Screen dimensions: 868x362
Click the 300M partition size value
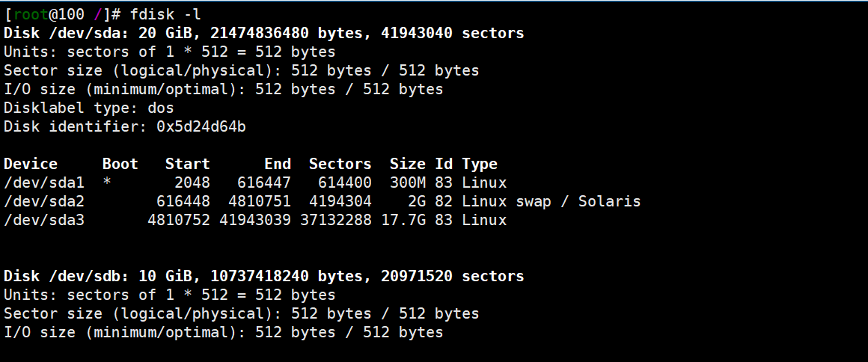(x=407, y=182)
